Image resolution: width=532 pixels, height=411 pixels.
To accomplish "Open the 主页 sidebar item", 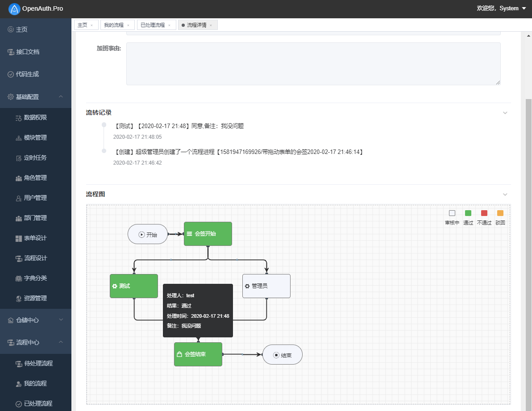I will [x=36, y=29].
